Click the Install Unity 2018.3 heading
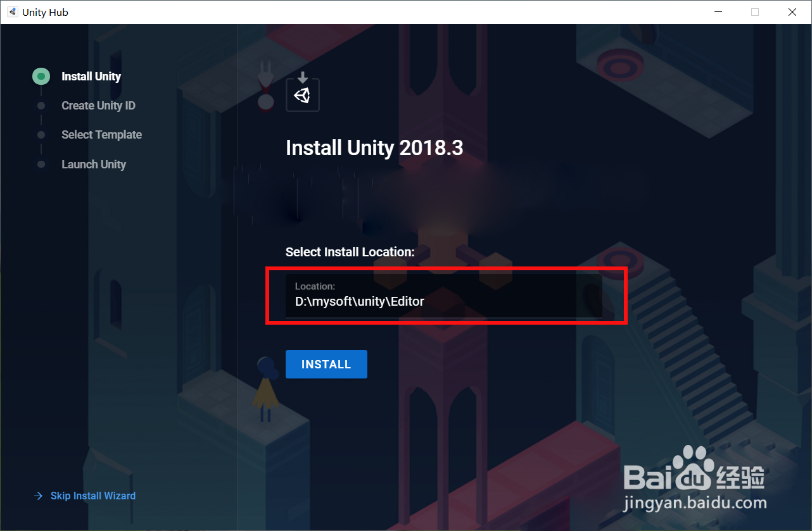This screenshot has height=531, width=812. (374, 148)
